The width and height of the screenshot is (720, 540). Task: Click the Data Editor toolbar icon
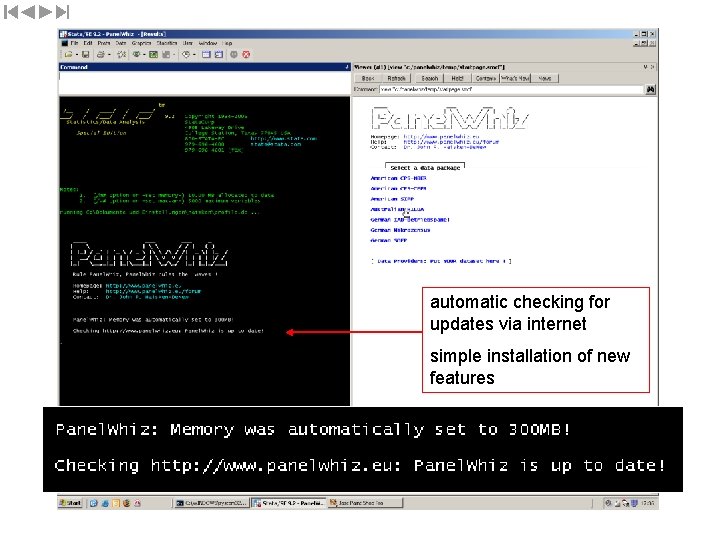[x=206, y=55]
